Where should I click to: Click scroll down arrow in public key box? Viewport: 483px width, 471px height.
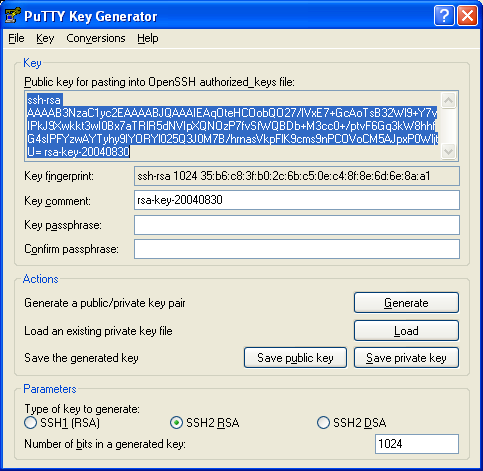[448, 152]
